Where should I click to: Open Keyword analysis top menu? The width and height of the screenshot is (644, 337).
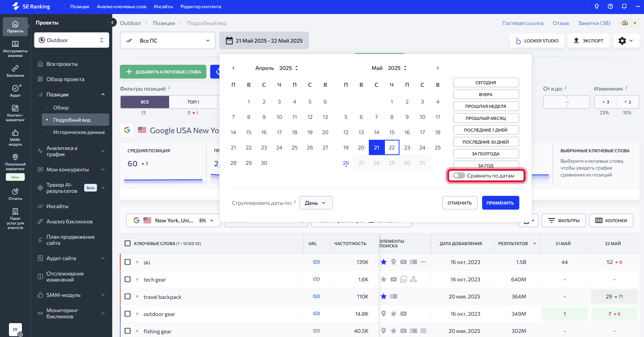tap(121, 6)
